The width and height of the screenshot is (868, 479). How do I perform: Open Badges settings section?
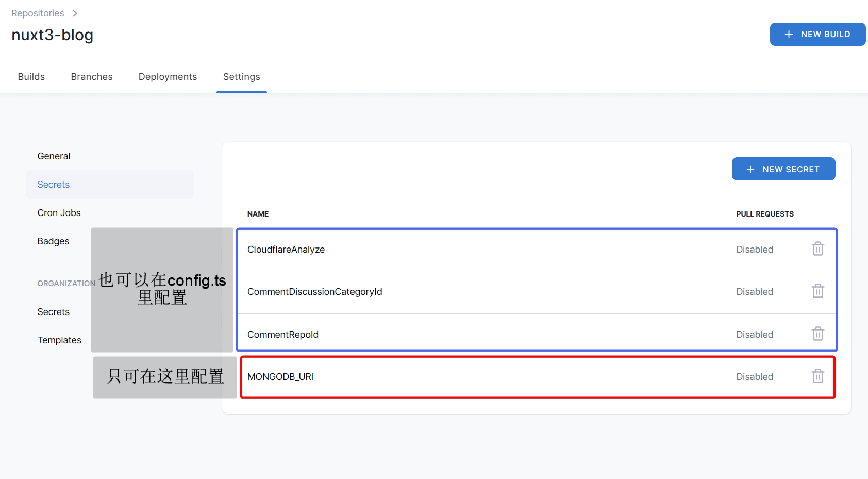[x=53, y=241]
